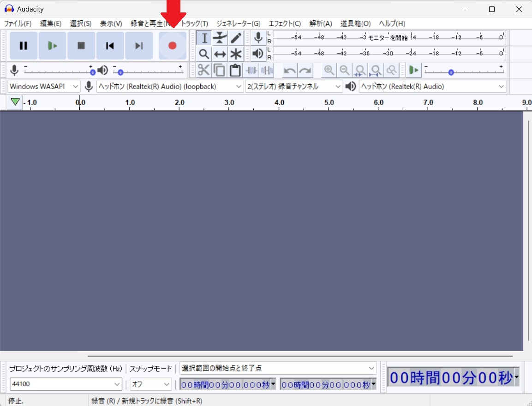
Task: Open the 録音チャンネル dropdown
Action: [x=293, y=86]
